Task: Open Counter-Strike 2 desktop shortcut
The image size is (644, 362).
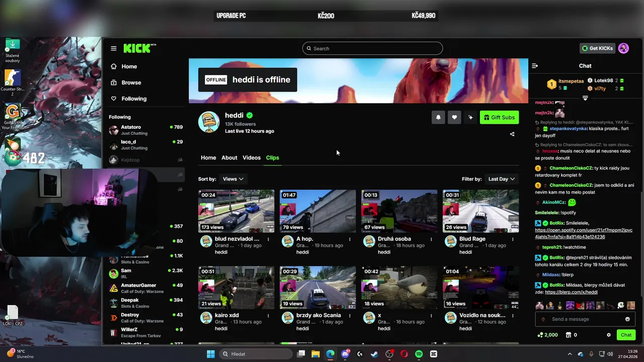Action: coord(13,83)
